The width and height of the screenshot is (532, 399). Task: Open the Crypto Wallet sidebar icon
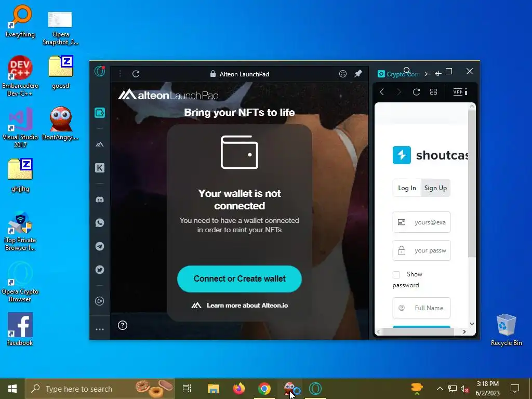100,113
